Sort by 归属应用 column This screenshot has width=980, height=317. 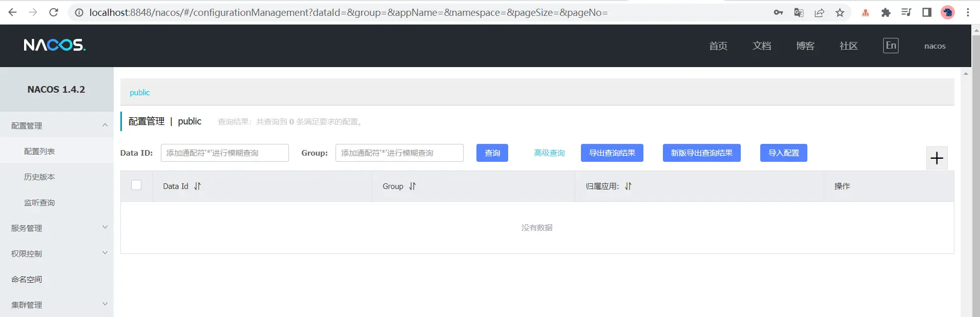coord(628,186)
